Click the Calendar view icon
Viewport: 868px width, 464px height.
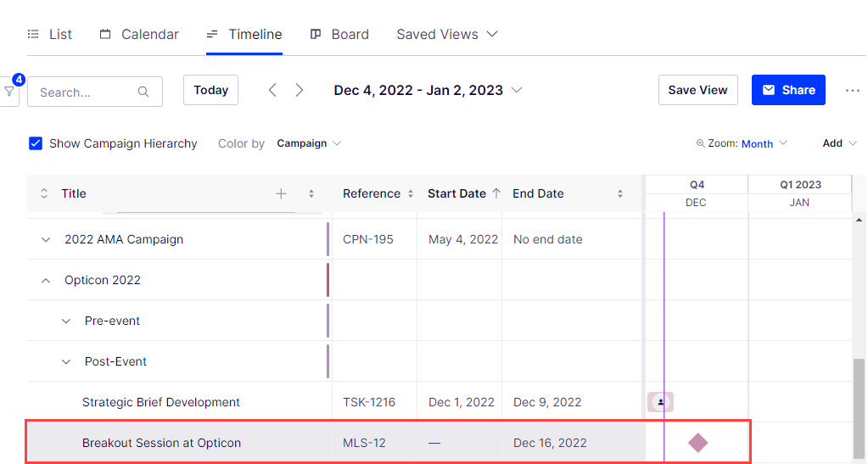pos(105,34)
